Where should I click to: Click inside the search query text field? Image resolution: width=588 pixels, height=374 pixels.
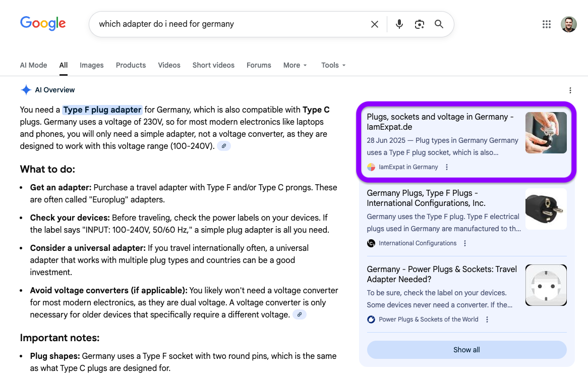tap(227, 24)
